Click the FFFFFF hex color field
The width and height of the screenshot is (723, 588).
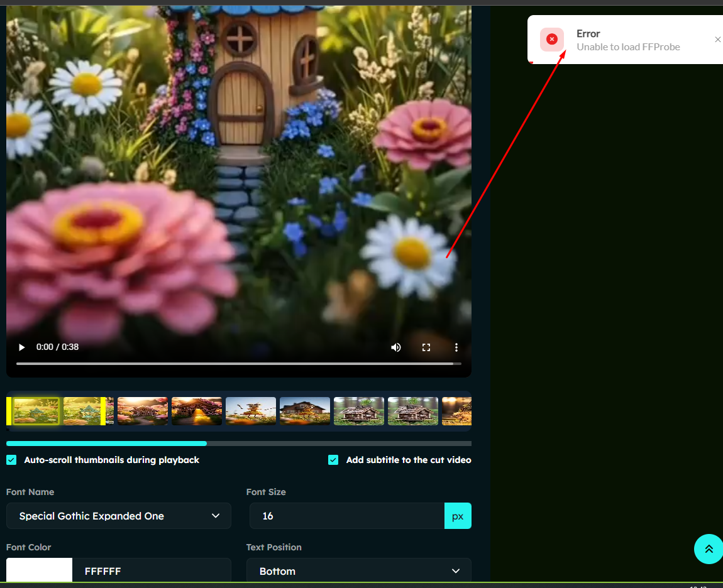[x=152, y=570]
